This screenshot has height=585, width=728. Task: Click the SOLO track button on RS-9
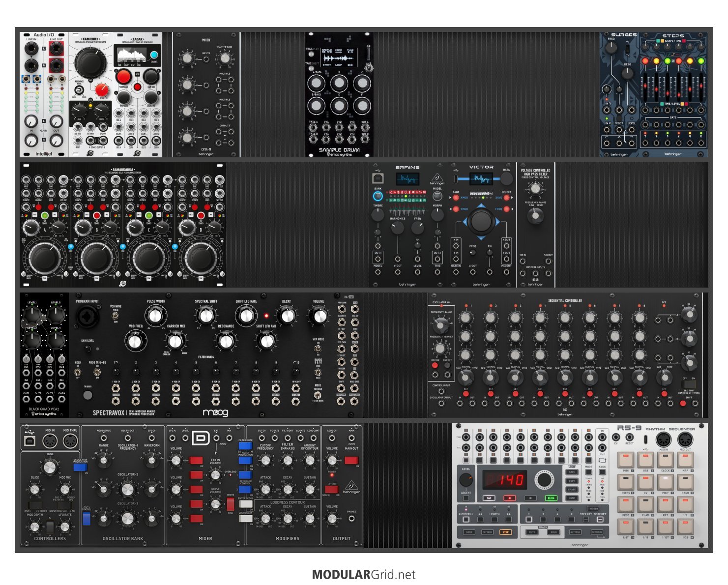(553, 532)
